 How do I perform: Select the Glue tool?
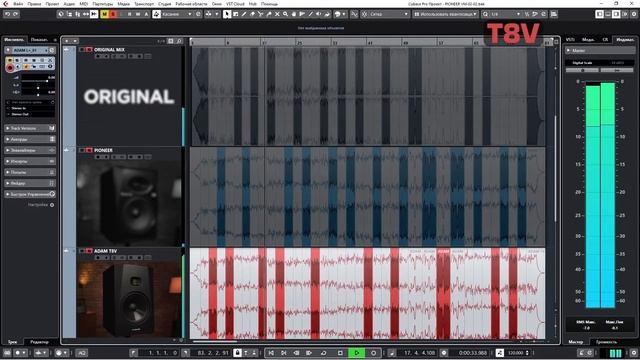(269, 14)
